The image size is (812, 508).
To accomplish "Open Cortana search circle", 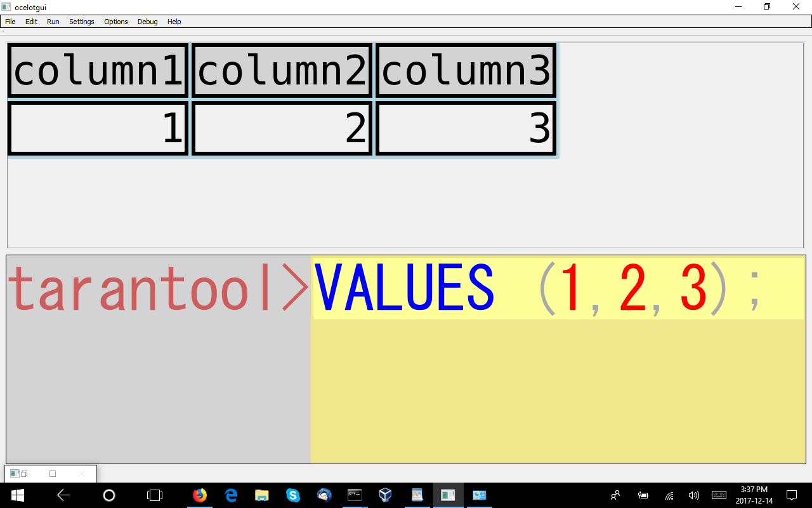I will pyautogui.click(x=109, y=495).
